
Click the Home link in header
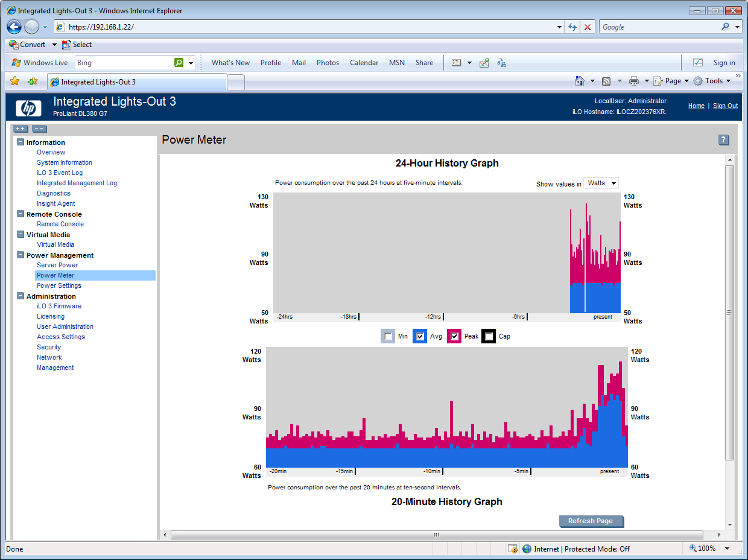pos(696,106)
